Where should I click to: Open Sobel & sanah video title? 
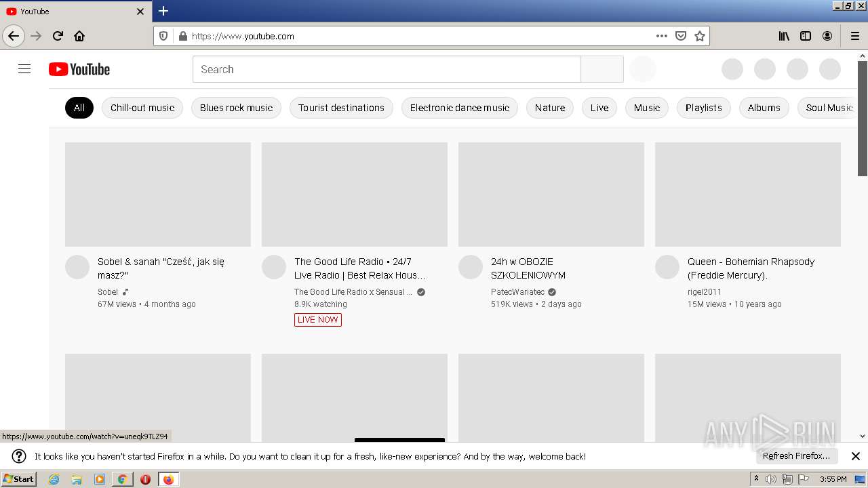pyautogui.click(x=161, y=268)
